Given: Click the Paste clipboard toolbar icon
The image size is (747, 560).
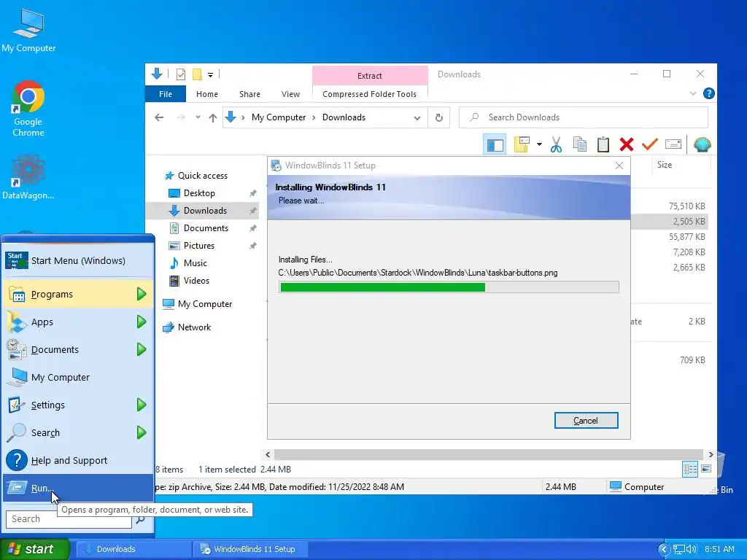Looking at the screenshot, I should coord(603,144).
